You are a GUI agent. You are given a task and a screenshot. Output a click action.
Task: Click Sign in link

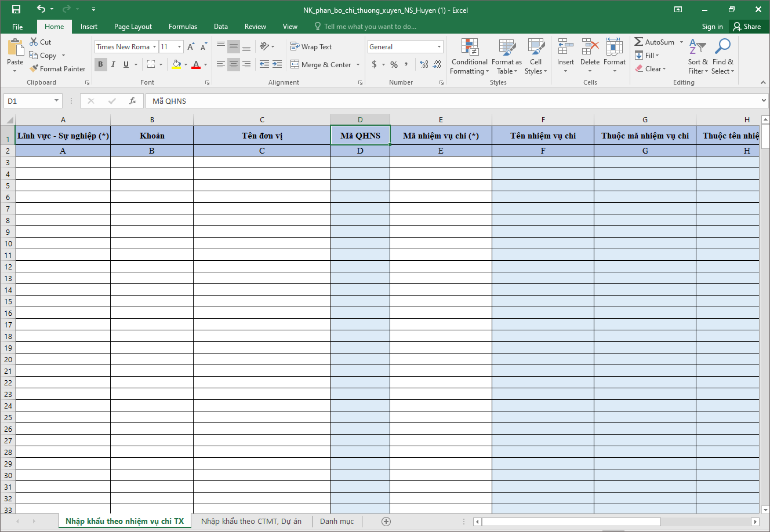(712, 27)
